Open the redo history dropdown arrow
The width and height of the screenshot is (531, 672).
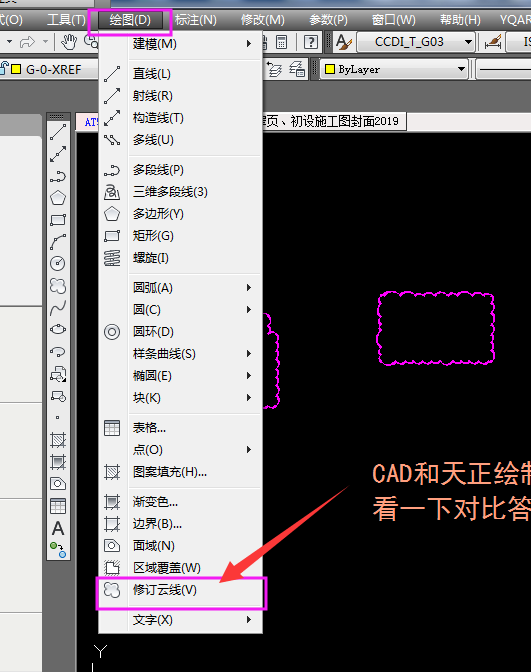point(45,42)
